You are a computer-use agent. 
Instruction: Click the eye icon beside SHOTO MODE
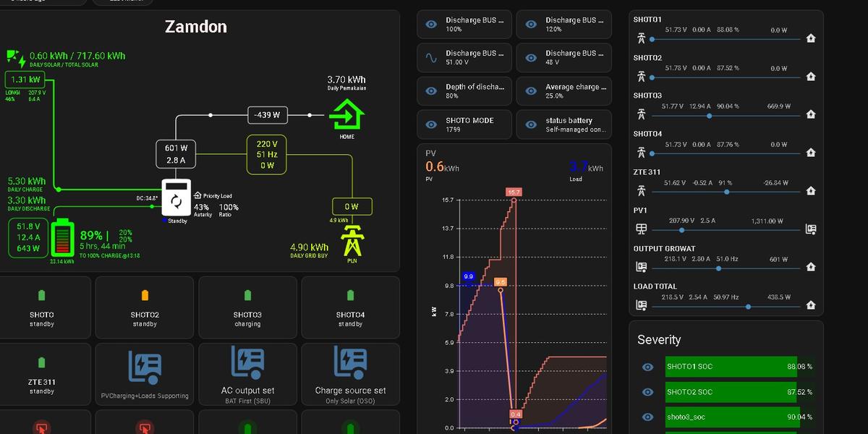click(431, 124)
